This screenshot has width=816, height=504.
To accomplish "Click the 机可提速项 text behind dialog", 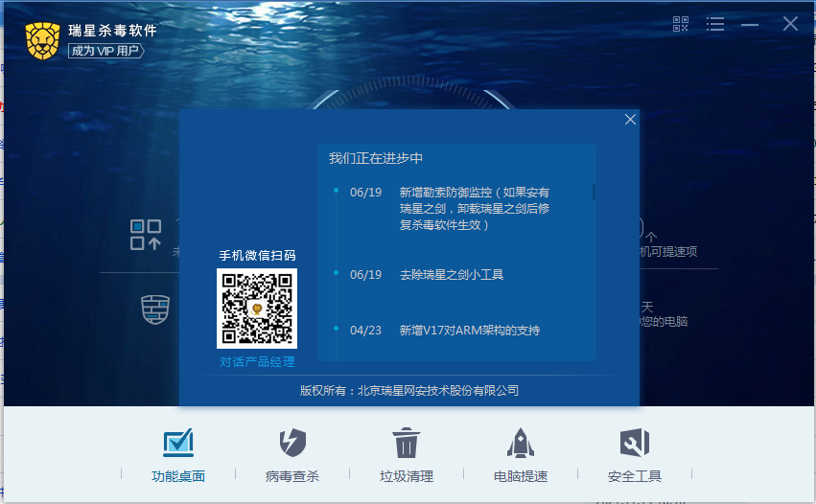I will 668,252.
